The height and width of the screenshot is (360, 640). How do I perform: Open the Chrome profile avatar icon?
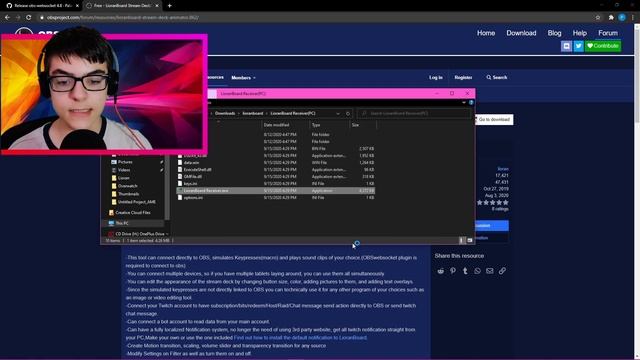(622, 18)
